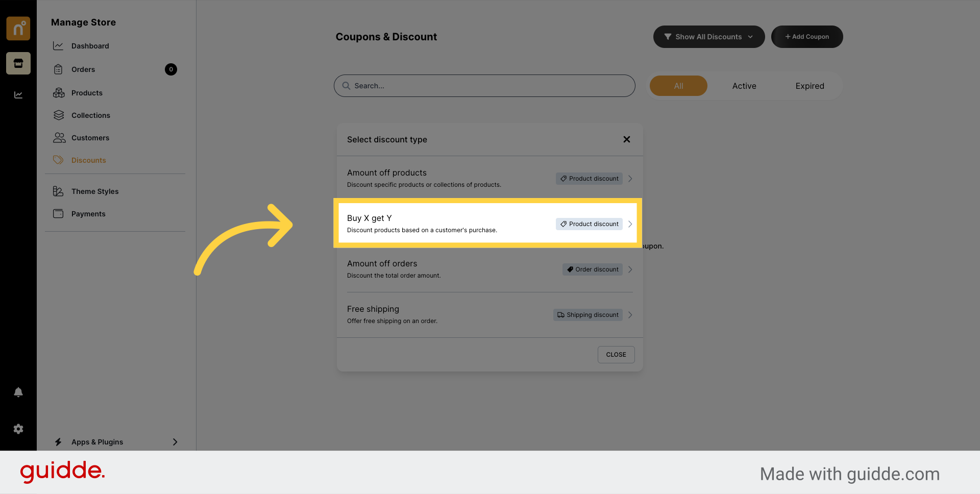Open Products page
This screenshot has width=980, height=494.
coord(87,93)
